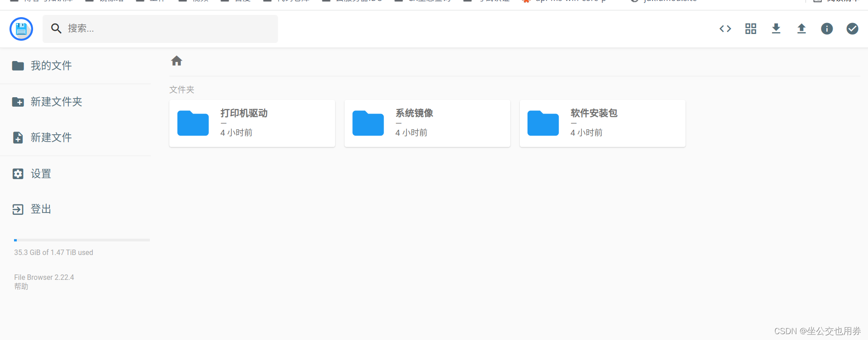
Task: Click the 文件夹 section heading
Action: point(182,90)
